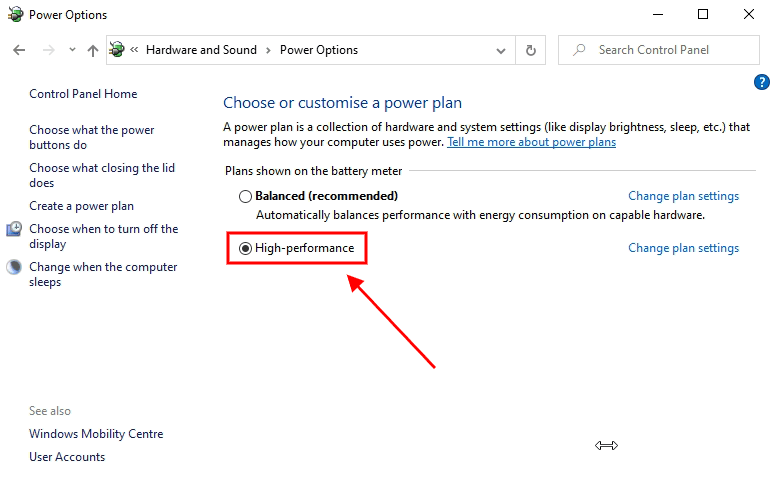Go to Hardware and Sound breadcrumb
The height and width of the screenshot is (484, 772).
pyautogui.click(x=201, y=50)
